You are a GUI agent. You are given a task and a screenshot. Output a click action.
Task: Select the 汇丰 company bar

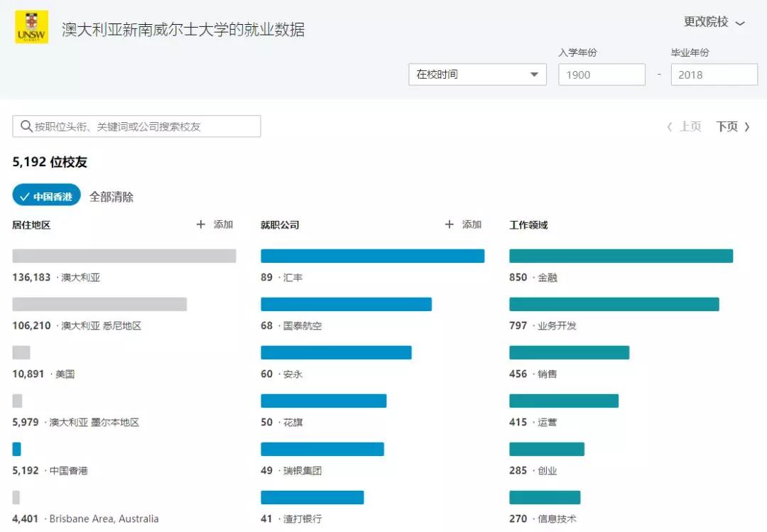(x=372, y=256)
